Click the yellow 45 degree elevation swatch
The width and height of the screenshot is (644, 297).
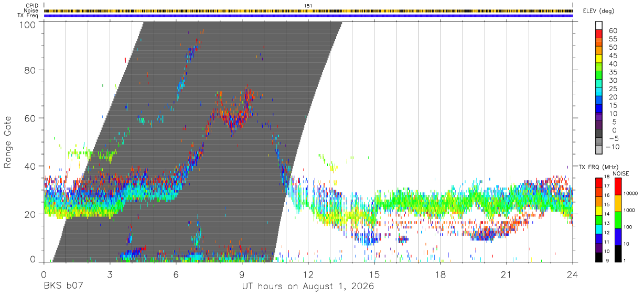pyautogui.click(x=598, y=59)
